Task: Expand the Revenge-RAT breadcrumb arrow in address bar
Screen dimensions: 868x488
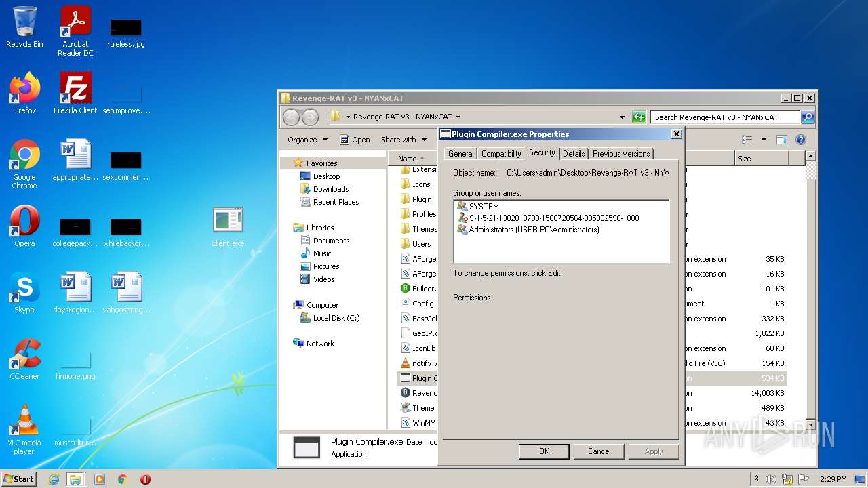Action: click(x=458, y=117)
